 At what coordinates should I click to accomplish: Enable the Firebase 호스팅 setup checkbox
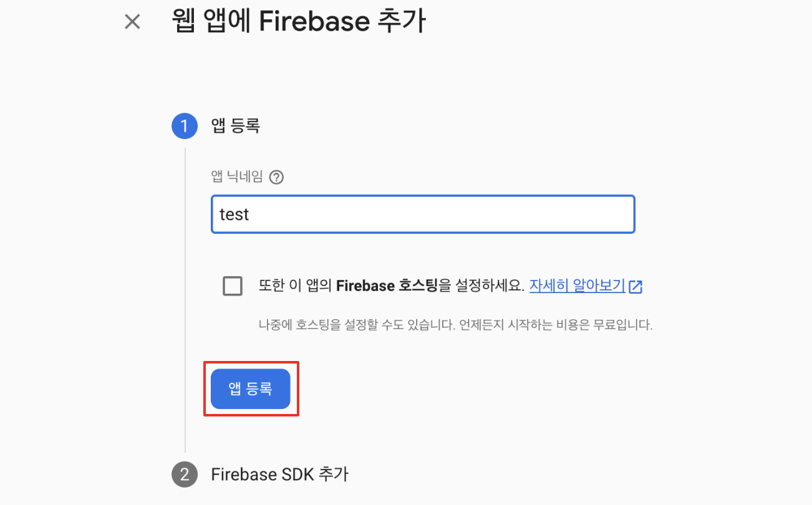[x=233, y=286]
